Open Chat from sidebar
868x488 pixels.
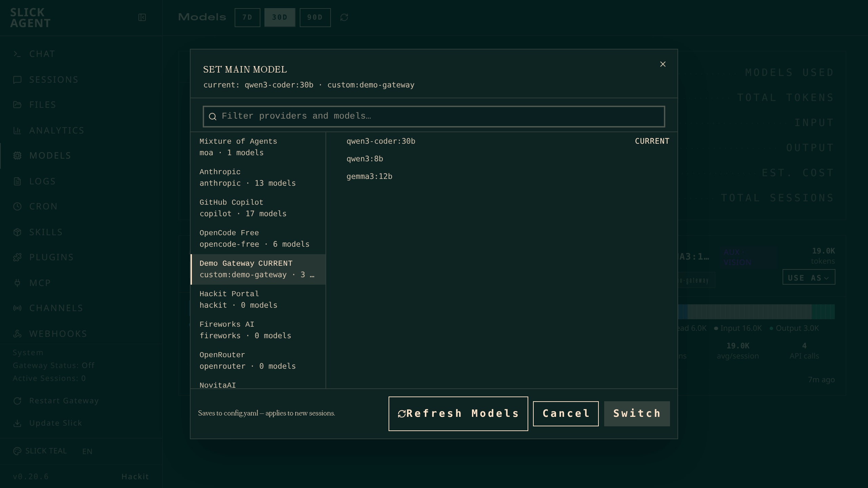click(81, 54)
